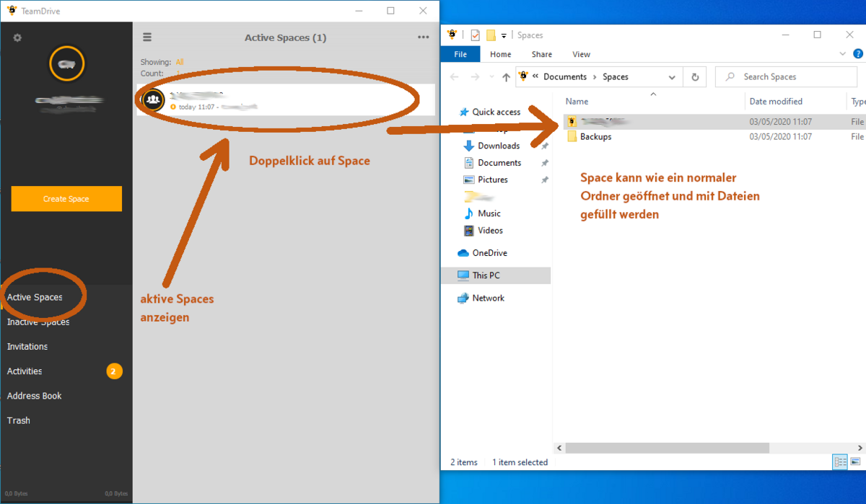Open the File tab in Explorer
The image size is (866, 504).
pyautogui.click(x=460, y=54)
